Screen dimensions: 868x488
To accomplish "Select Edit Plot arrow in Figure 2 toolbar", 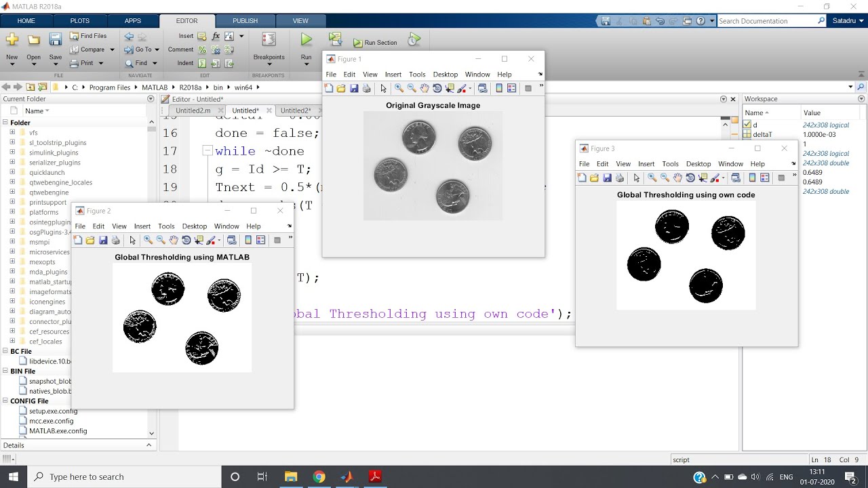I will pyautogui.click(x=132, y=240).
